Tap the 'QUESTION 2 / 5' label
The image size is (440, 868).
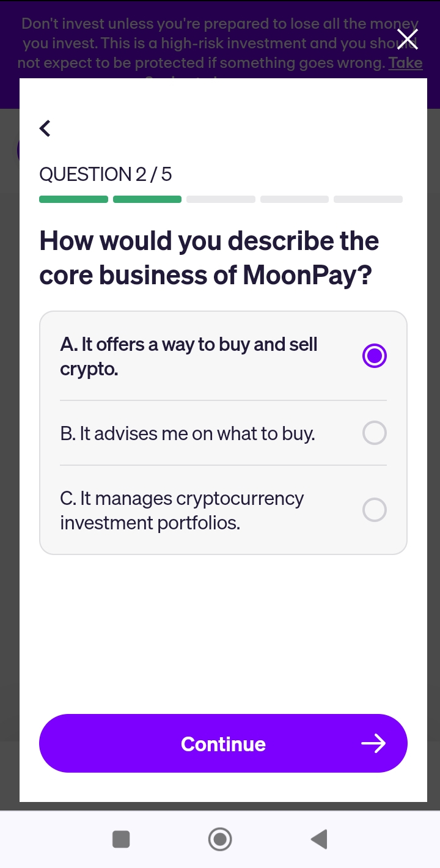tap(106, 175)
